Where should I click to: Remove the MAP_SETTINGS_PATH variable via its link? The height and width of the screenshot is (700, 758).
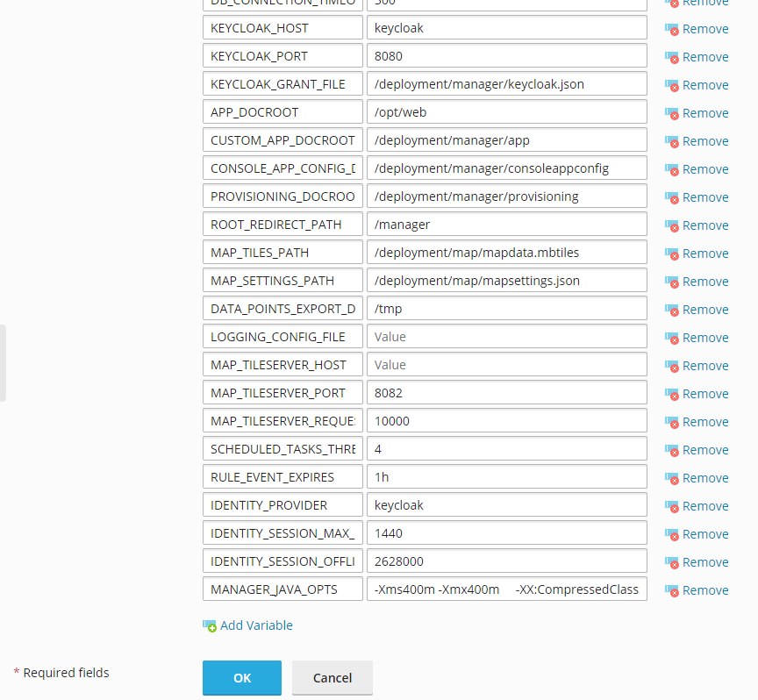pos(705,282)
